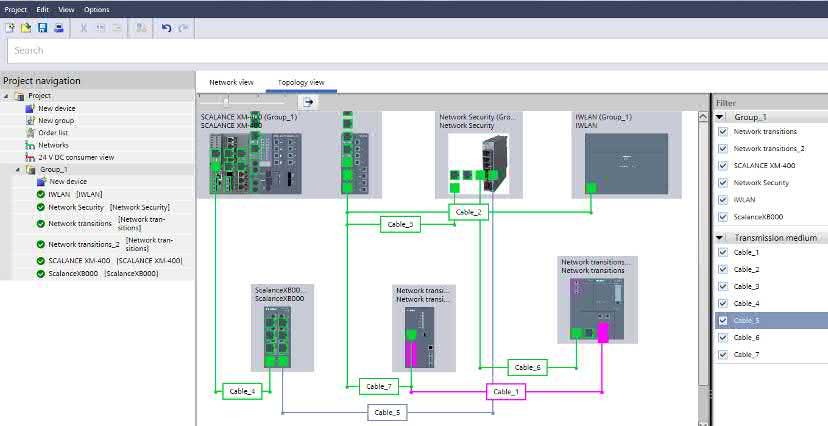Click the Group_1 folder icon
The height and width of the screenshot is (426, 828).
31,169
